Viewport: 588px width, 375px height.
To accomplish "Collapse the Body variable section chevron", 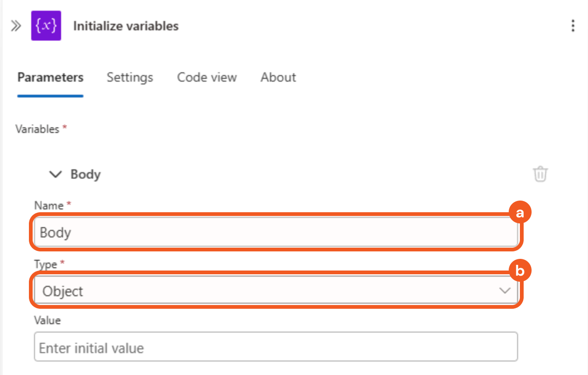I will (x=56, y=174).
